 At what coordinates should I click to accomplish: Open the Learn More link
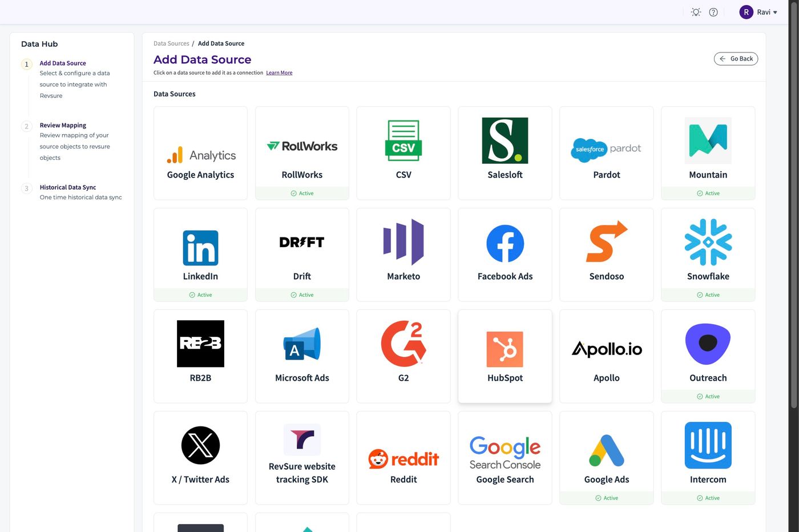tap(279, 73)
